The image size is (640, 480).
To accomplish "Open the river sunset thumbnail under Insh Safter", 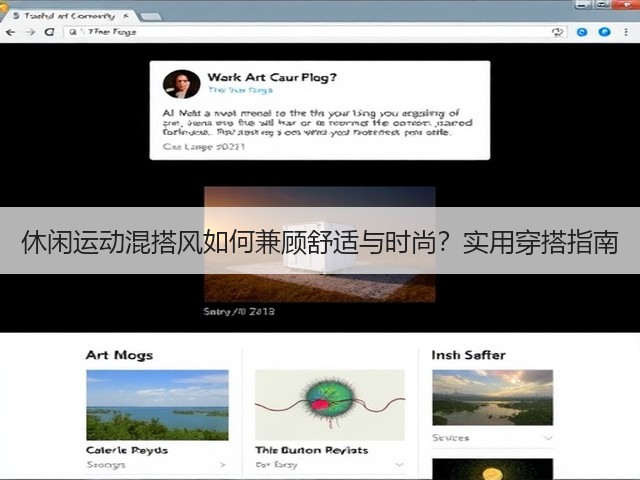I will click(x=493, y=398).
